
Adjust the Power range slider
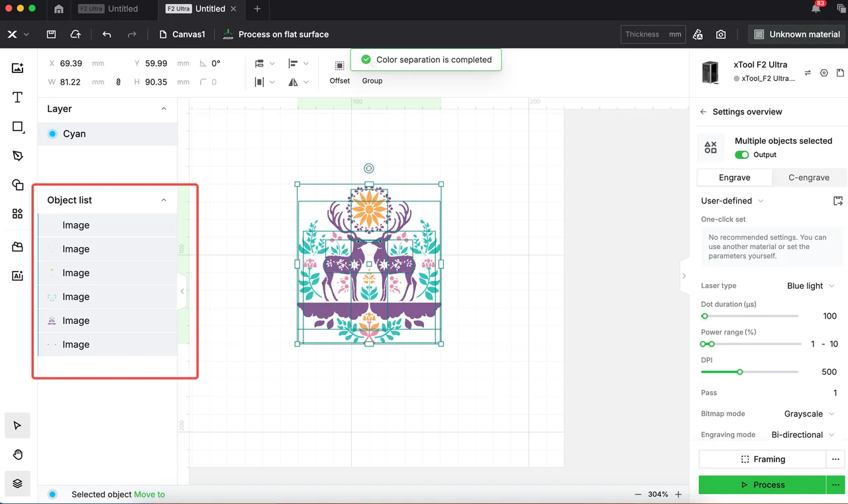pyautogui.click(x=751, y=344)
